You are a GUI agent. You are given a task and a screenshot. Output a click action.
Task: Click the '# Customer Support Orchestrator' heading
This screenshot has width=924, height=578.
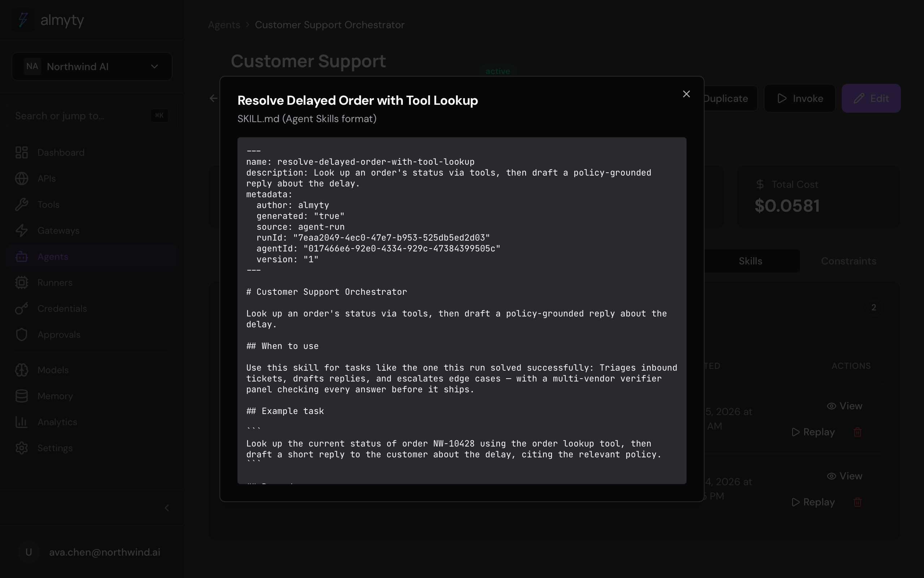coord(326,292)
